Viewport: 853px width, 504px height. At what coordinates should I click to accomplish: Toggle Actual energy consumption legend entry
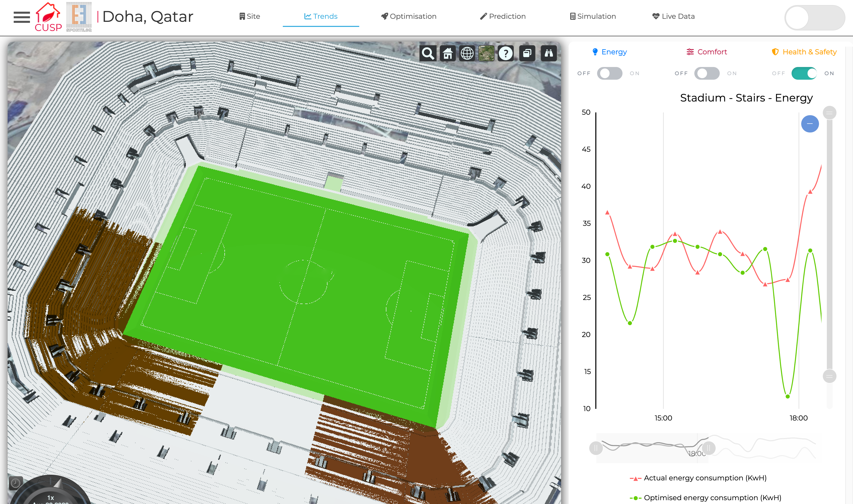pyautogui.click(x=698, y=478)
